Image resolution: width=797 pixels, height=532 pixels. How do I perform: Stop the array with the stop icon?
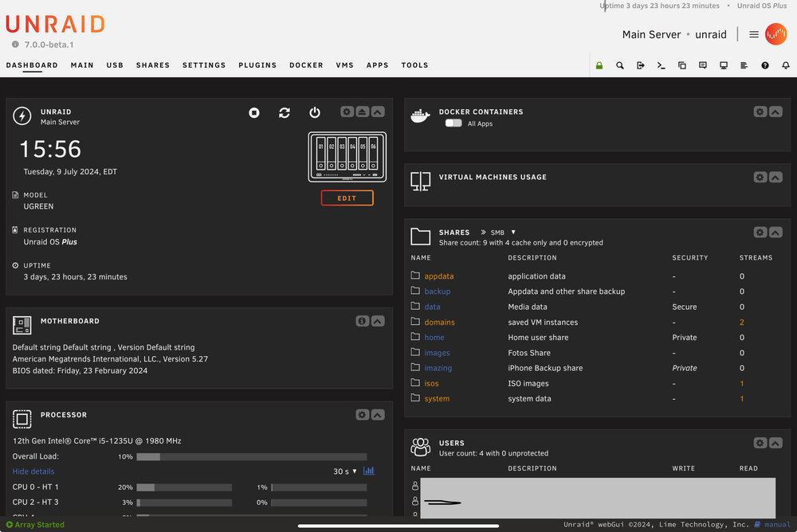(254, 113)
